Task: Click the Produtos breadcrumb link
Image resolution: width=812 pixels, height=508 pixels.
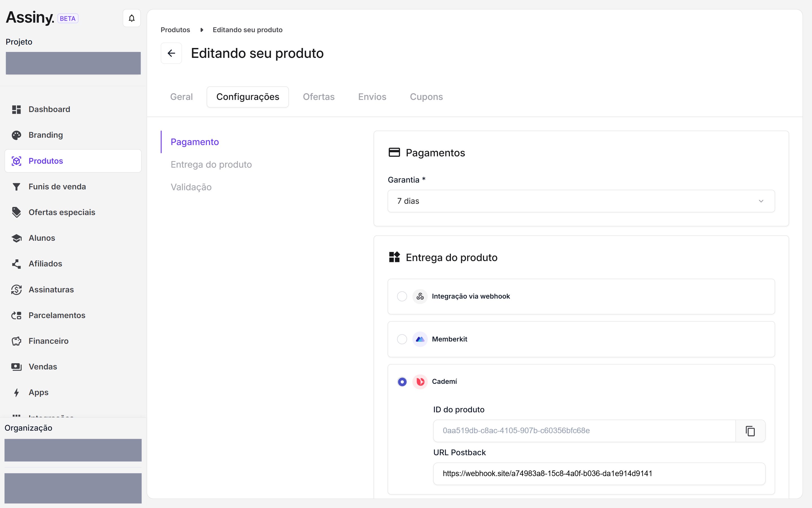Action: click(x=175, y=30)
